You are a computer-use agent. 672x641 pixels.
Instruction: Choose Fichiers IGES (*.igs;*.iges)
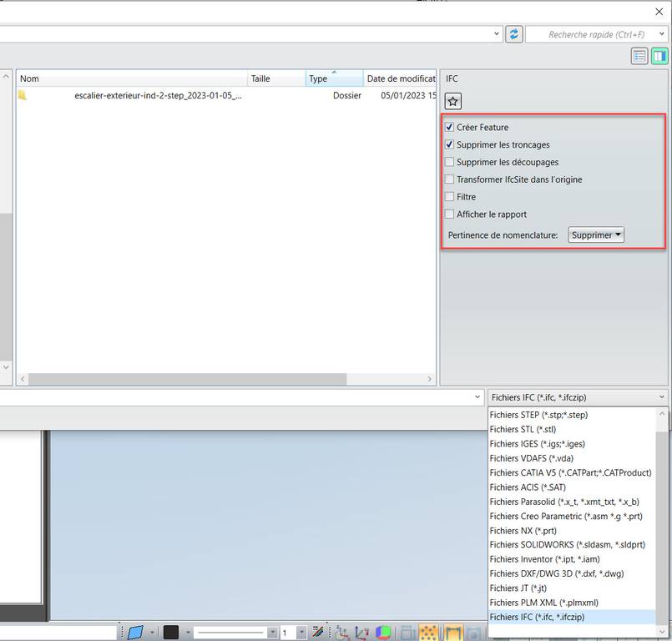(572, 444)
